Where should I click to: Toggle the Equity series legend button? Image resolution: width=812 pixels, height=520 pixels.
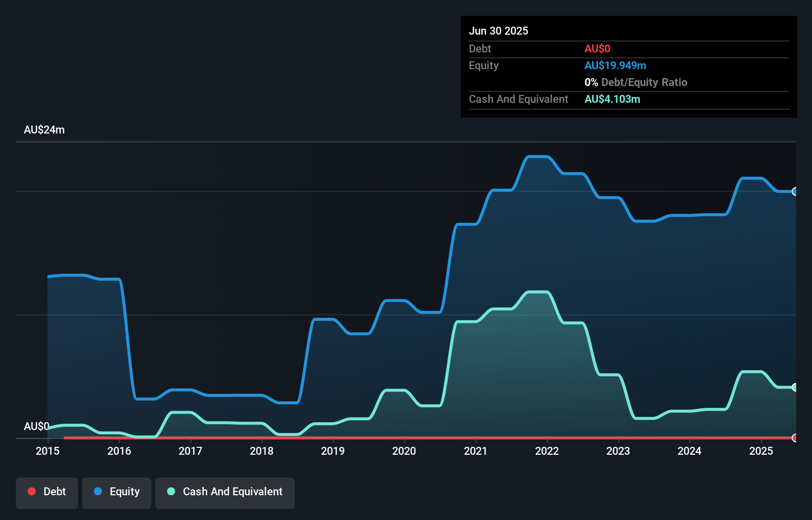tap(116, 492)
